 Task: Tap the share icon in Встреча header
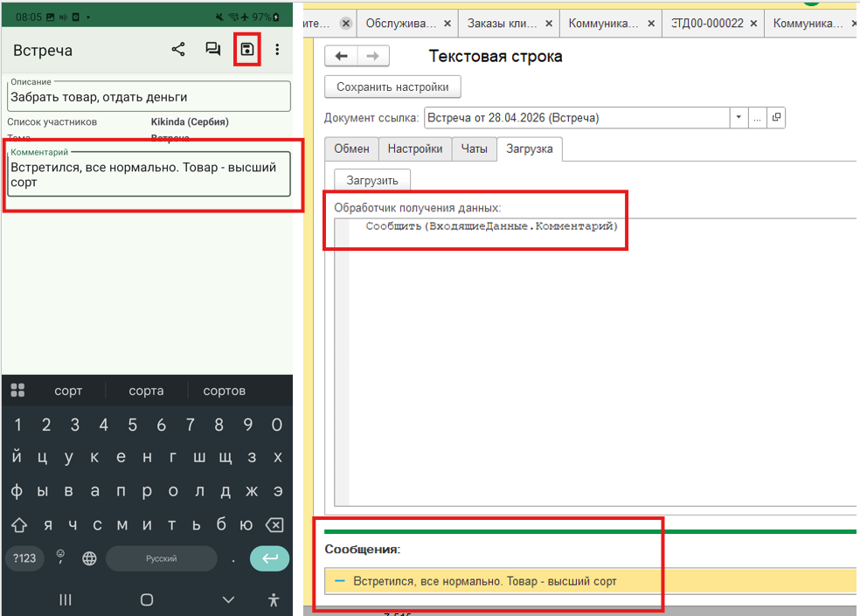[x=178, y=50]
